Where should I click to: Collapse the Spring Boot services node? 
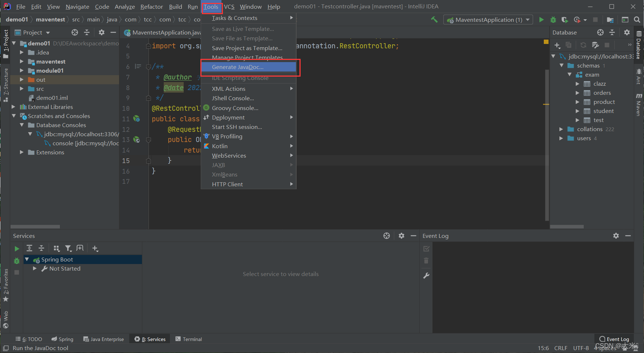point(27,259)
